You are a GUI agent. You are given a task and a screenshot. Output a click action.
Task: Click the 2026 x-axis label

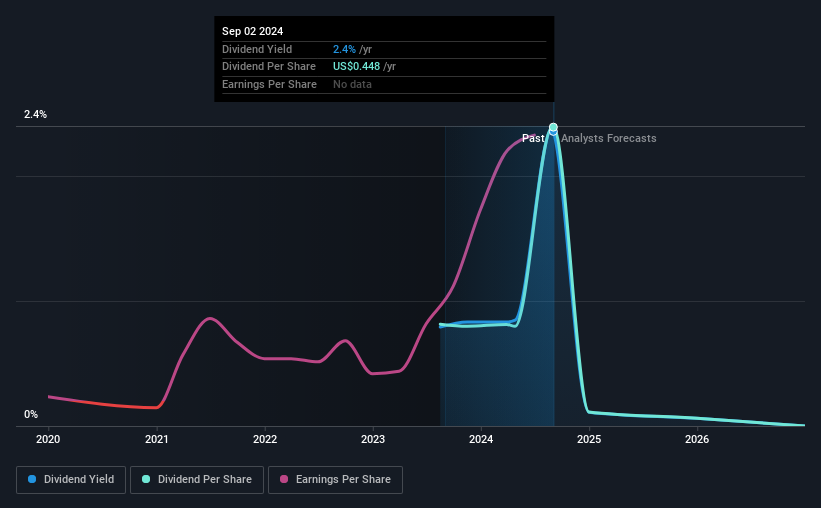(697, 439)
